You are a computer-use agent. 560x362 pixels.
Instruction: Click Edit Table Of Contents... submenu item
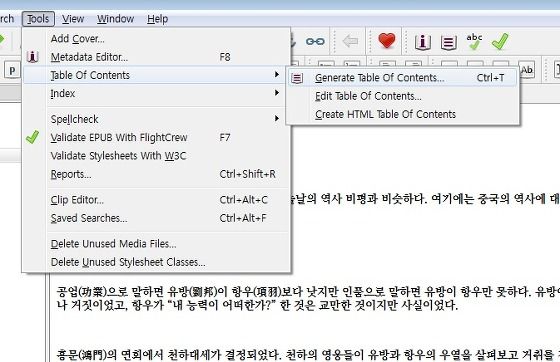402,96
